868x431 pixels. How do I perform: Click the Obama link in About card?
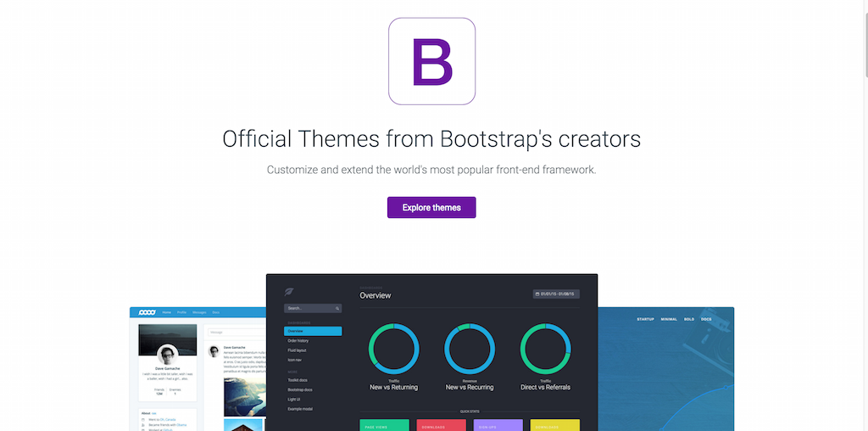(181, 425)
